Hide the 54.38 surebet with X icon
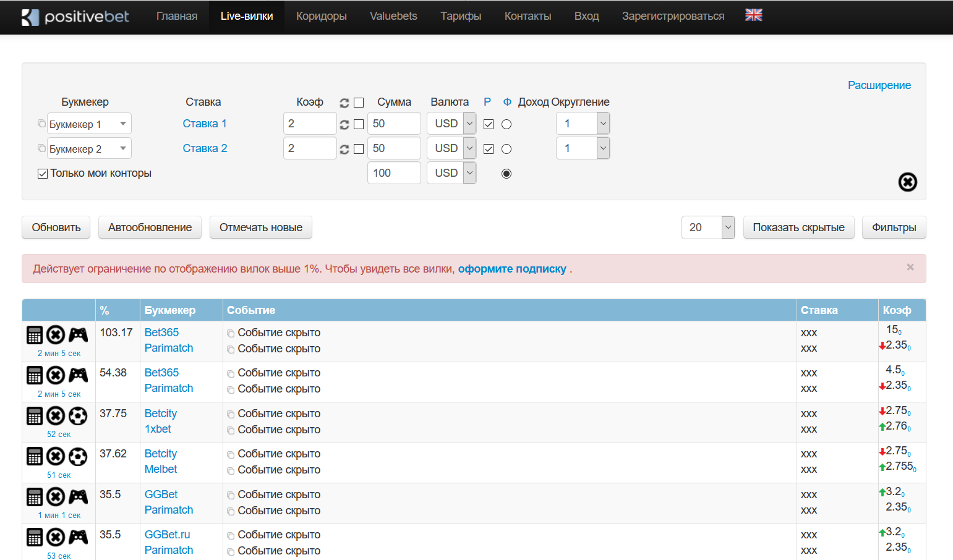Screen dimensions: 953x560 56,375
